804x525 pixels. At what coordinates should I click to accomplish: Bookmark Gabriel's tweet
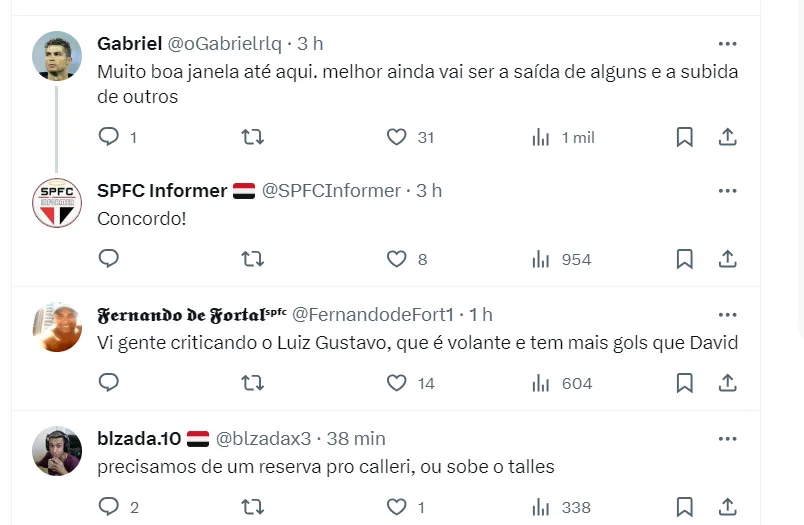[684, 137]
